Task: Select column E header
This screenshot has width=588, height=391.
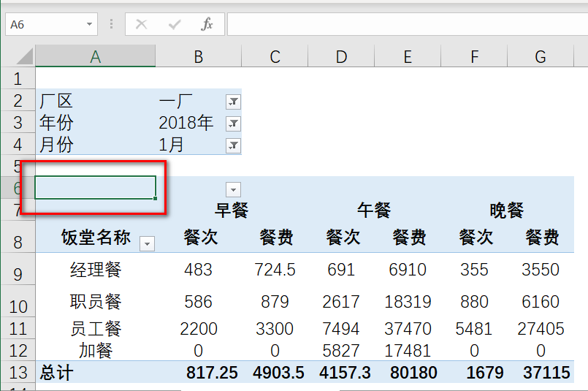Action: click(x=408, y=57)
